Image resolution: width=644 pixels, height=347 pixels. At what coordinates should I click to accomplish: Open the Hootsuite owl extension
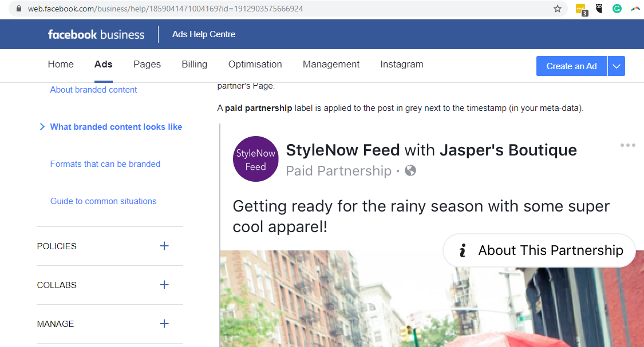[x=599, y=9]
